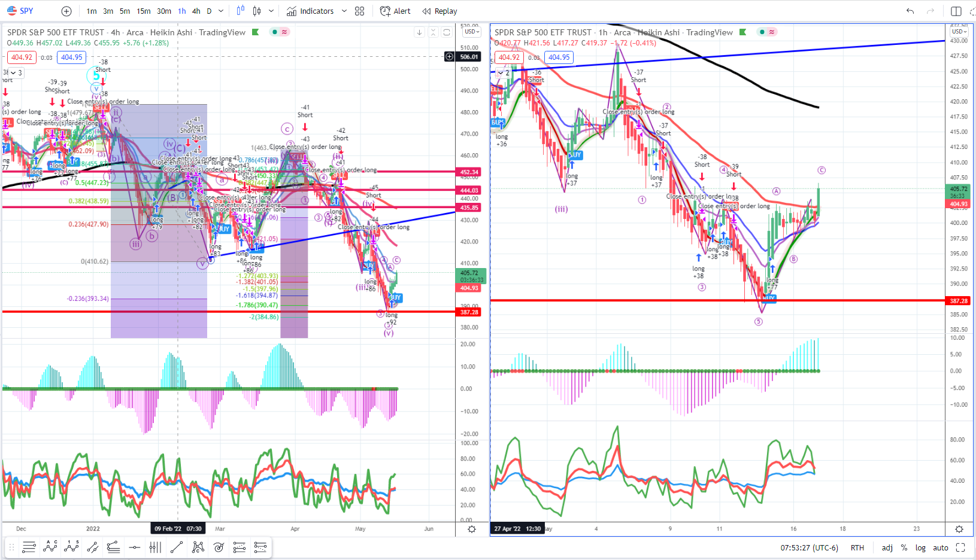Switch to the 15m timeframe
This screenshot has width=976, height=560.
[144, 11]
